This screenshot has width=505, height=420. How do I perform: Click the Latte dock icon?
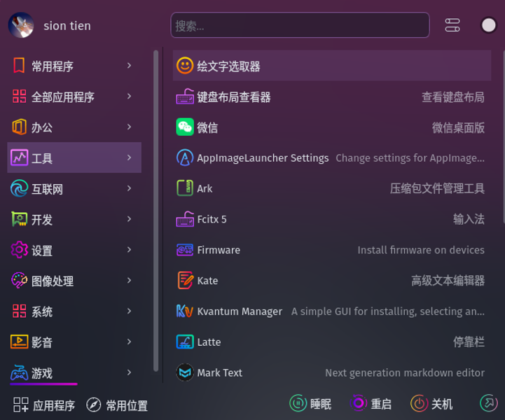coord(185,342)
